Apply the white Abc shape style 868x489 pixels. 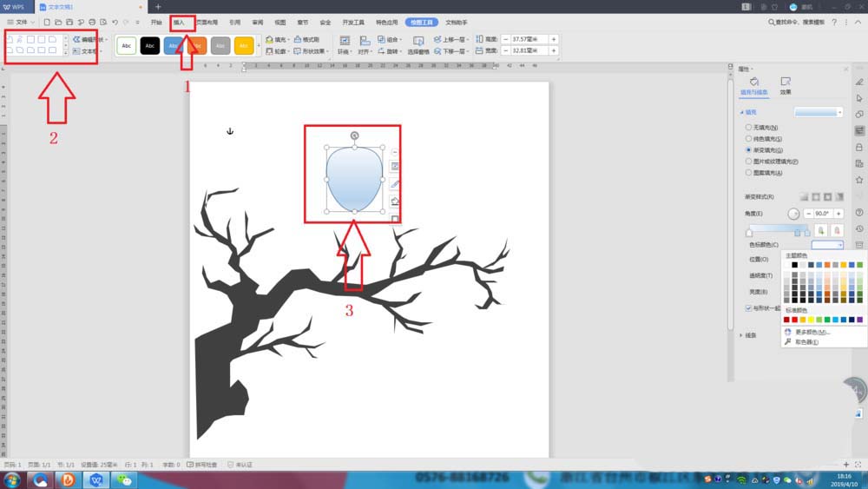point(127,46)
